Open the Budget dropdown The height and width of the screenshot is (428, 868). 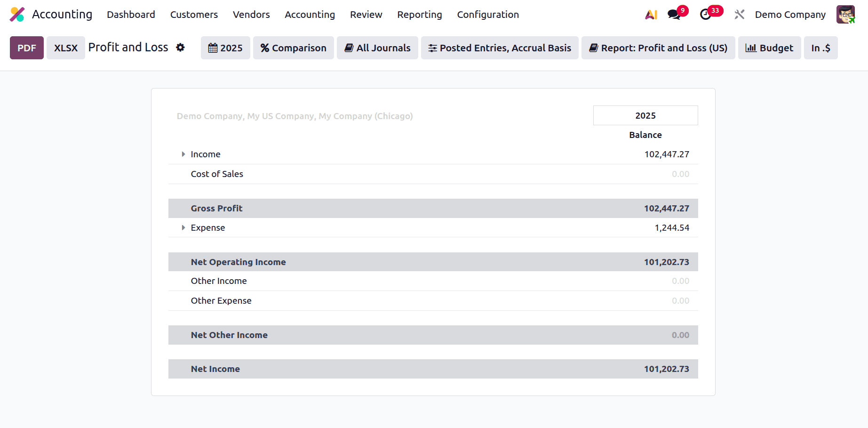(770, 48)
